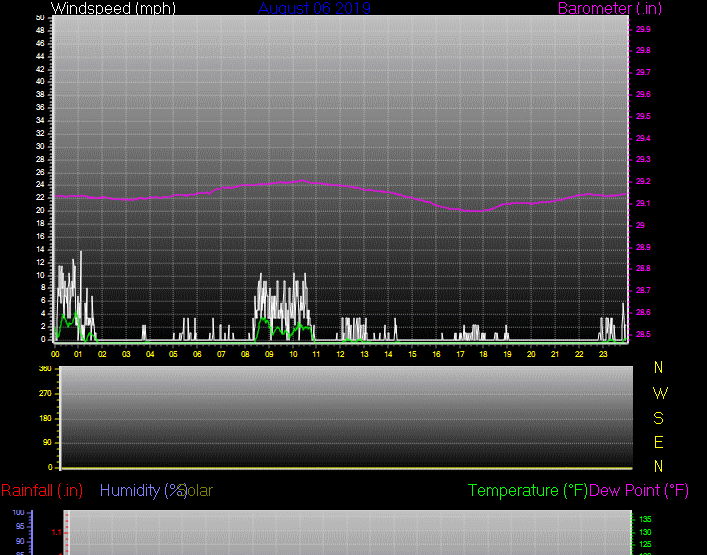Click the 'Solar' legend label
This screenshot has width=707, height=555.
coord(197,491)
